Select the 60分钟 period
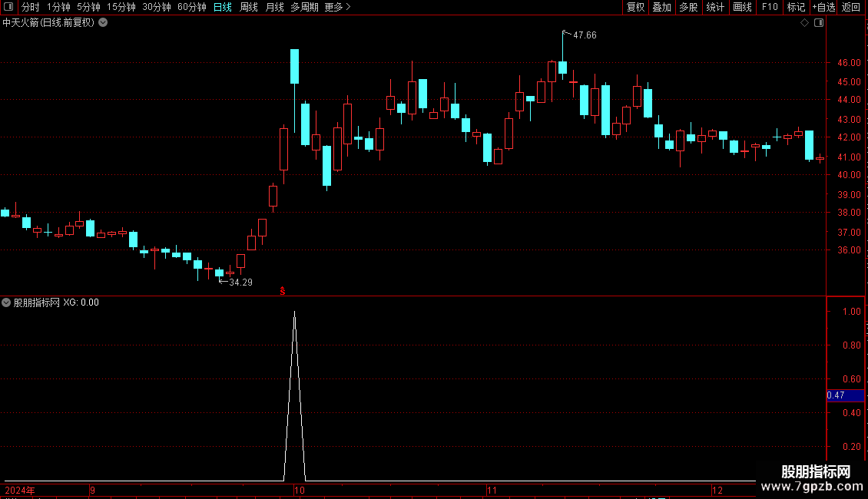868x499 pixels. (x=192, y=7)
